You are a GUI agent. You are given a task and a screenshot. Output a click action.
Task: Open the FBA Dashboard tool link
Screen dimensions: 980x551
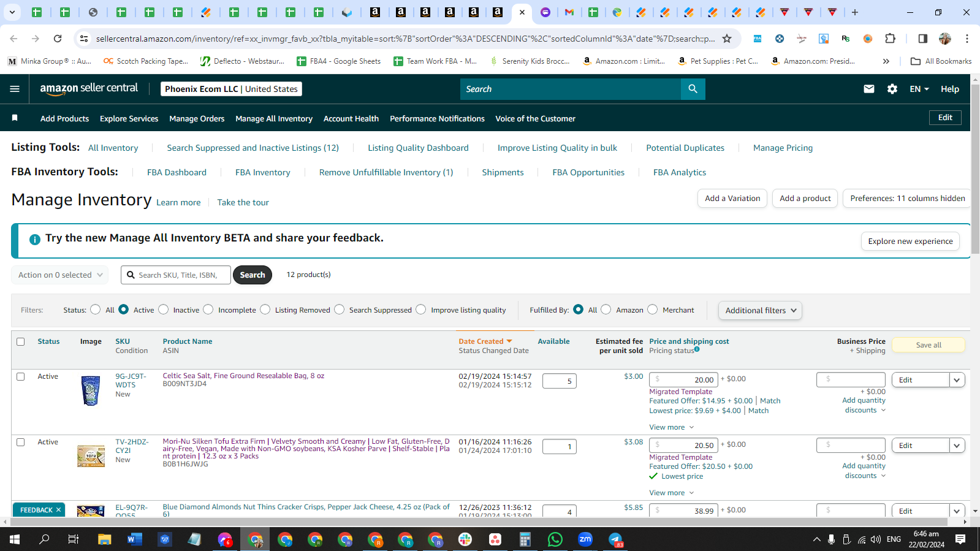coord(177,172)
